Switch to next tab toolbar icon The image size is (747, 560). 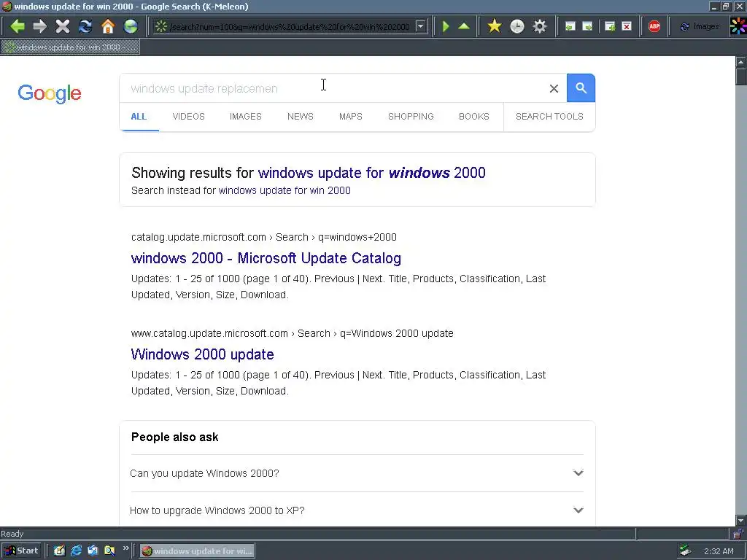click(588, 27)
